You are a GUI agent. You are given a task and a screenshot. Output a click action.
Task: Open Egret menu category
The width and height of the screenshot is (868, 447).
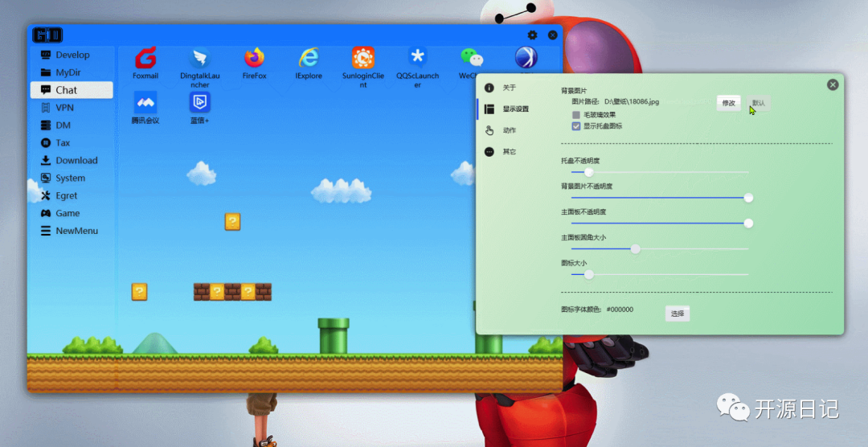pos(72,195)
